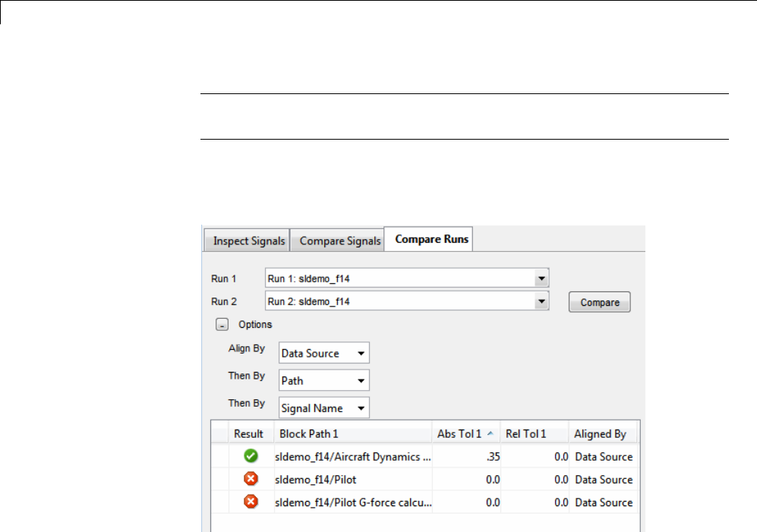Click failed icon for Pilot G-force row
This screenshot has height=532, width=757.
[x=251, y=502]
